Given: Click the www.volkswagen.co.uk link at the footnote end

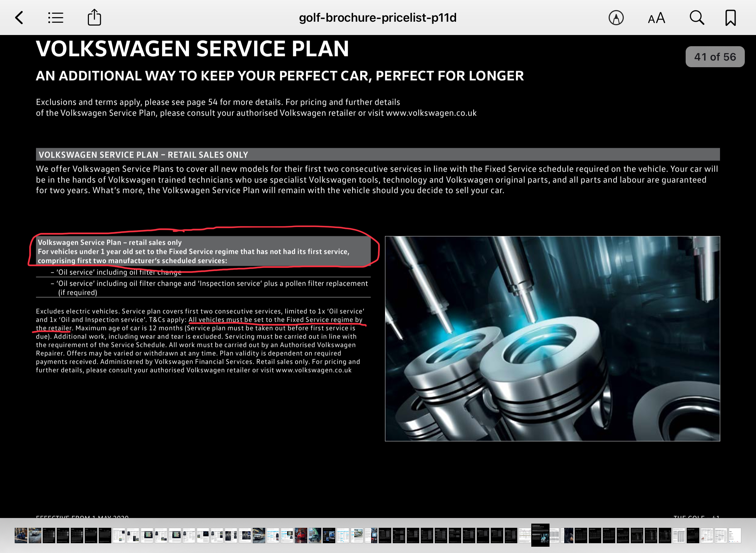Looking at the screenshot, I should coord(314,370).
